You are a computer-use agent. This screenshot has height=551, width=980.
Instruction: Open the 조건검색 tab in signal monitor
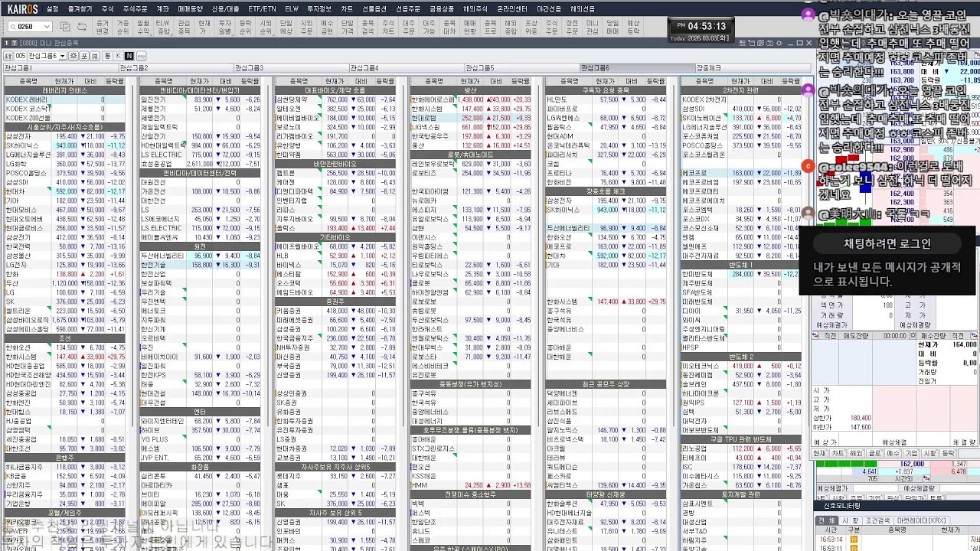tap(878, 520)
